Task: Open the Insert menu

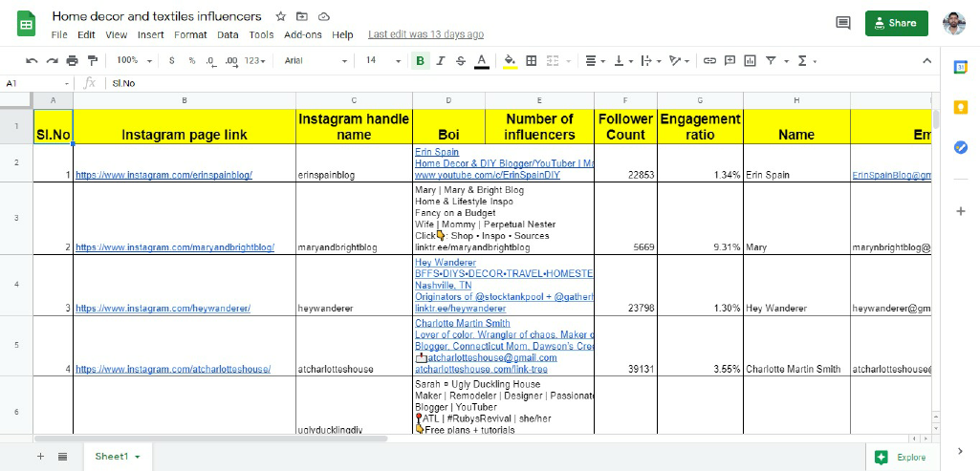Action: tap(151, 35)
